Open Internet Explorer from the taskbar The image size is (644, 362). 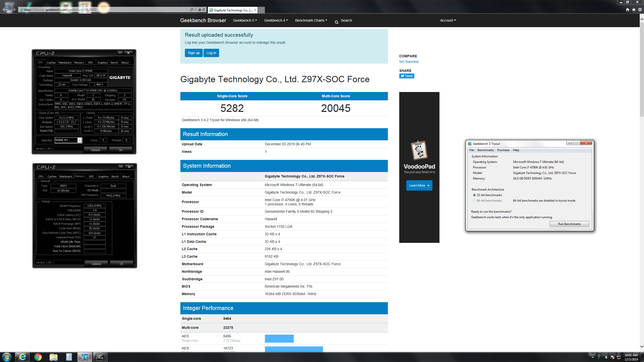(22, 357)
